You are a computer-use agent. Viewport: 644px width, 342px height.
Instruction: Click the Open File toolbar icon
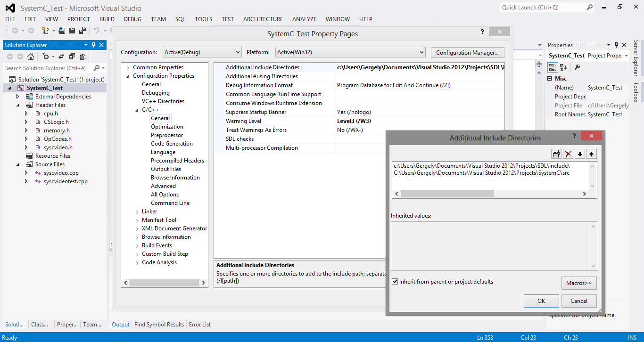point(62,31)
